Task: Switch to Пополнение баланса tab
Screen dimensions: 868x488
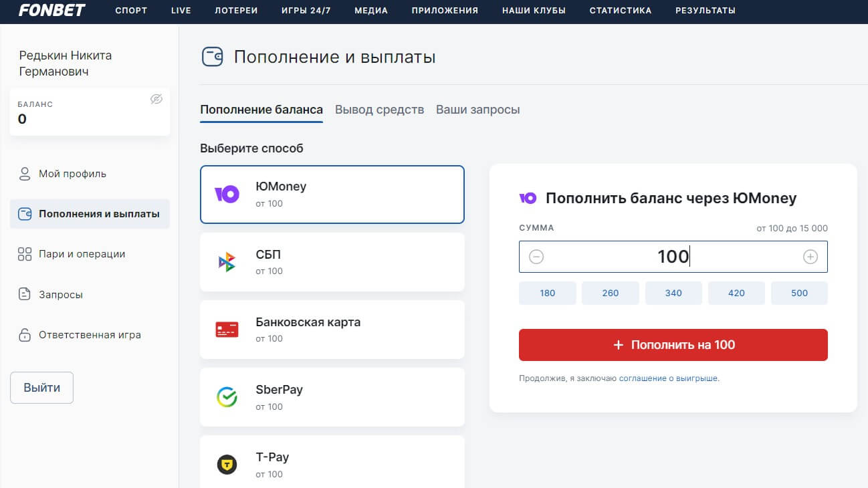Action: pos(261,110)
